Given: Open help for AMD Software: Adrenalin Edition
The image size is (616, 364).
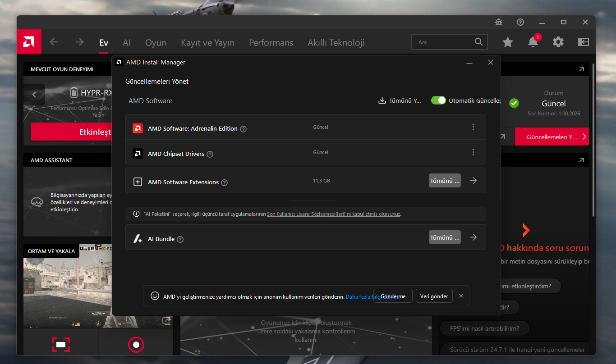Looking at the screenshot, I should 244,129.
